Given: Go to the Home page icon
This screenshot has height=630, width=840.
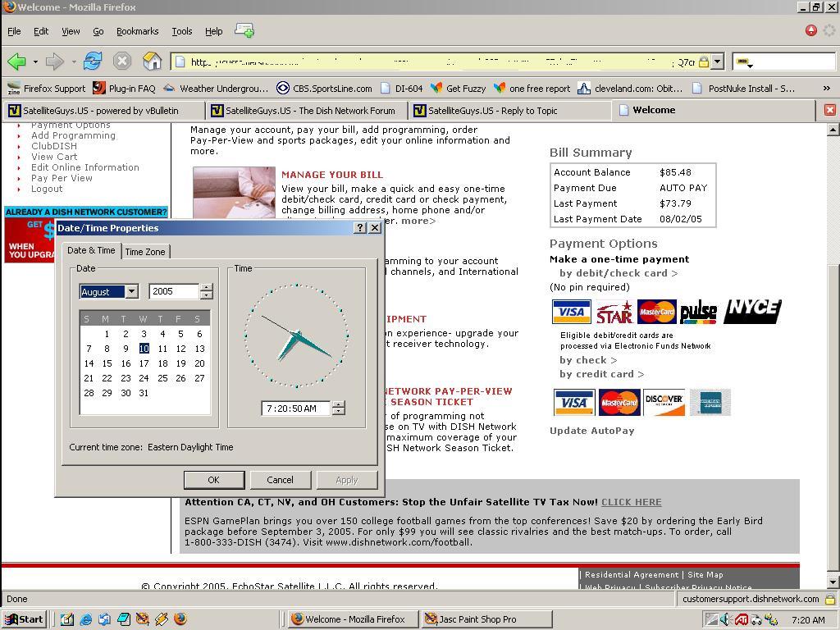Looking at the screenshot, I should (x=152, y=61).
